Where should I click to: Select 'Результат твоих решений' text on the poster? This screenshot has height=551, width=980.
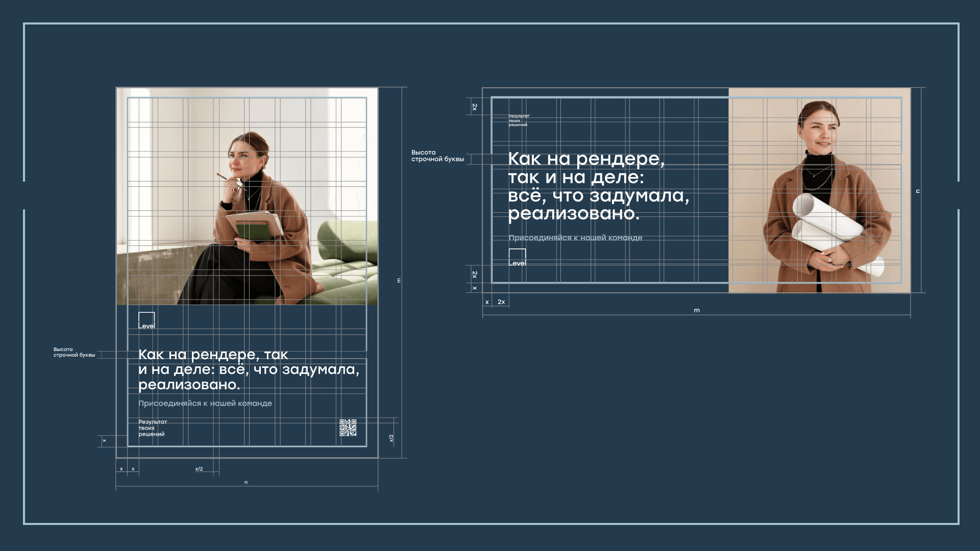[x=152, y=428]
